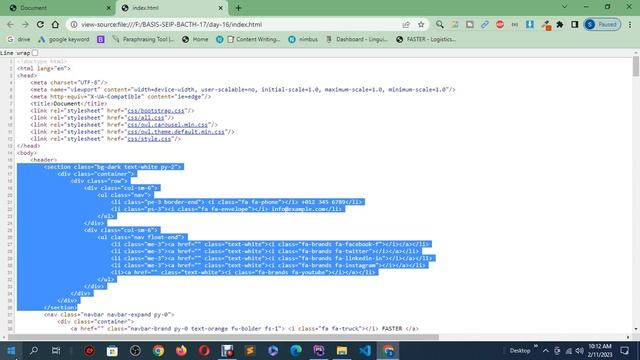Open the css/style.css link
Viewport: 640px width, 360px height.
coord(149,139)
